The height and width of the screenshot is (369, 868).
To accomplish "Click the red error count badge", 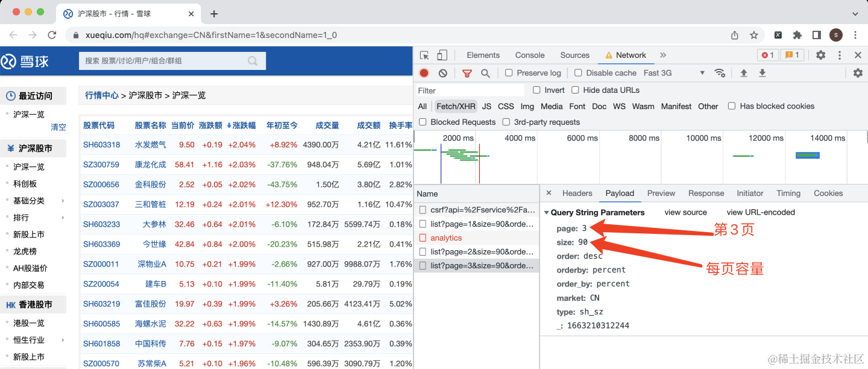I will pos(768,55).
